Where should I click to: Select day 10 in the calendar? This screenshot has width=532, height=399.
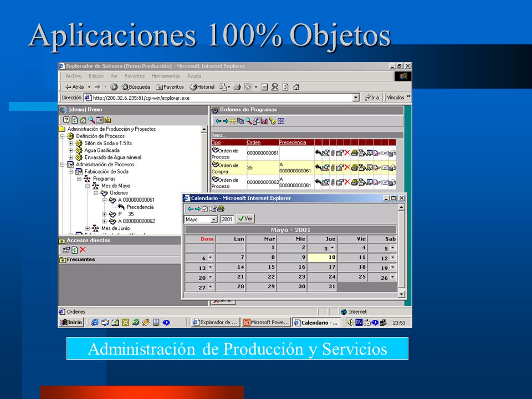pos(322,258)
